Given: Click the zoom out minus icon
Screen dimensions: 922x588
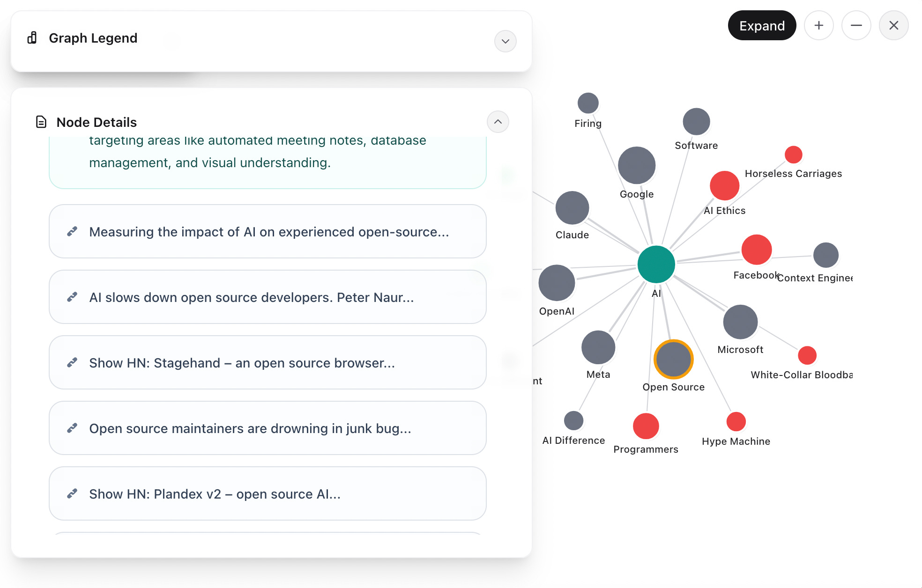Looking at the screenshot, I should click(x=856, y=25).
